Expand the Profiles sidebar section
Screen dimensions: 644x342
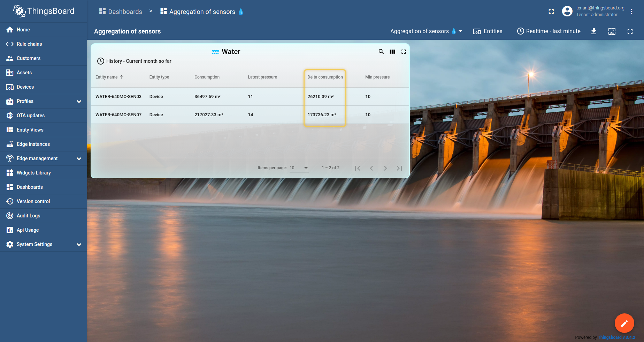pos(79,102)
